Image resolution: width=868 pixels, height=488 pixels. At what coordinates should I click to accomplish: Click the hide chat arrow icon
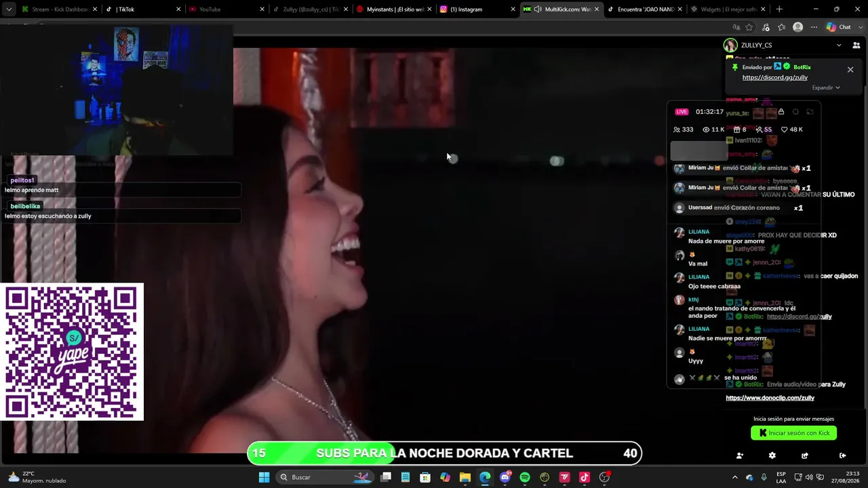coord(843,455)
